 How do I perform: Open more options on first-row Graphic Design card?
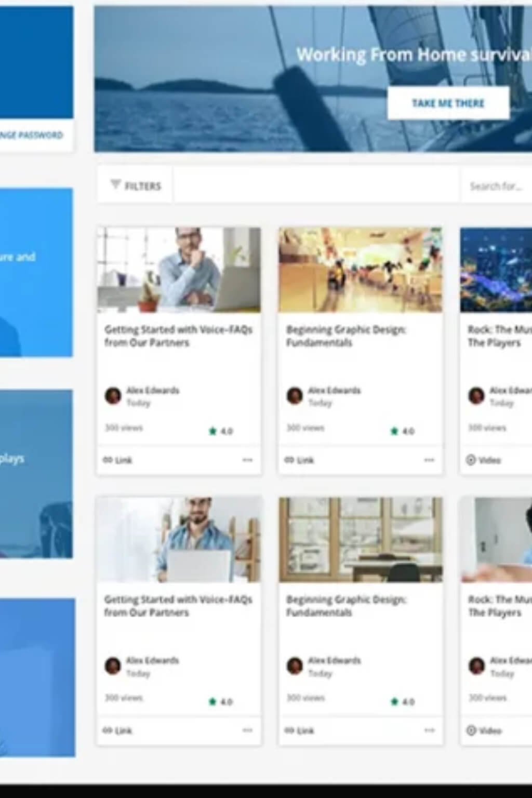point(429,460)
